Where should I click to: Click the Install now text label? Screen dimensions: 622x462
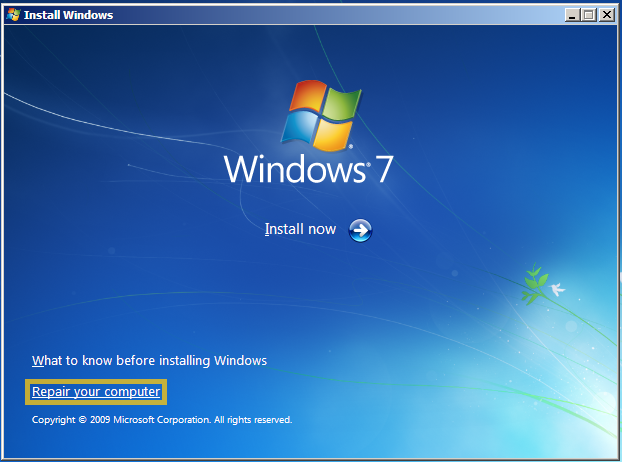(300, 229)
